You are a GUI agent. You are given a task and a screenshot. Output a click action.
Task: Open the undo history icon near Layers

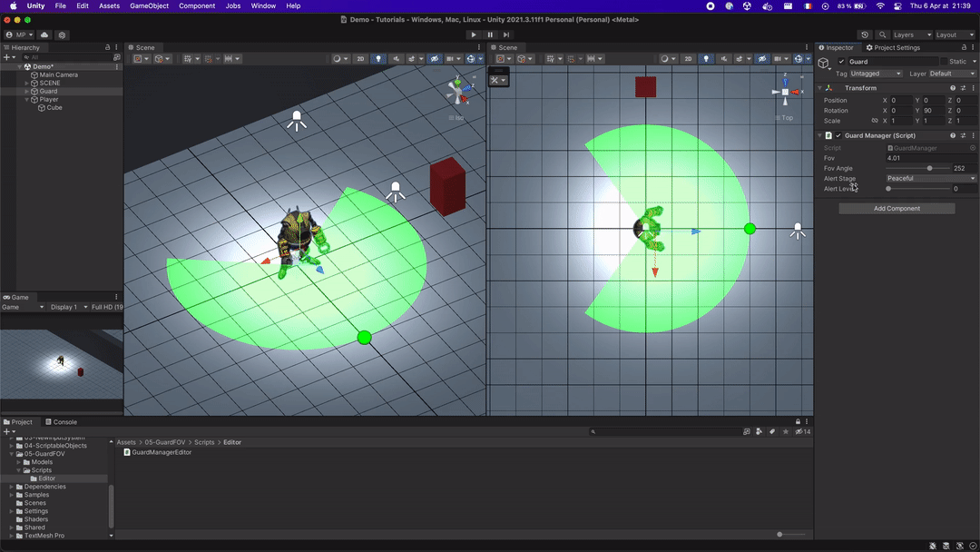click(x=865, y=35)
